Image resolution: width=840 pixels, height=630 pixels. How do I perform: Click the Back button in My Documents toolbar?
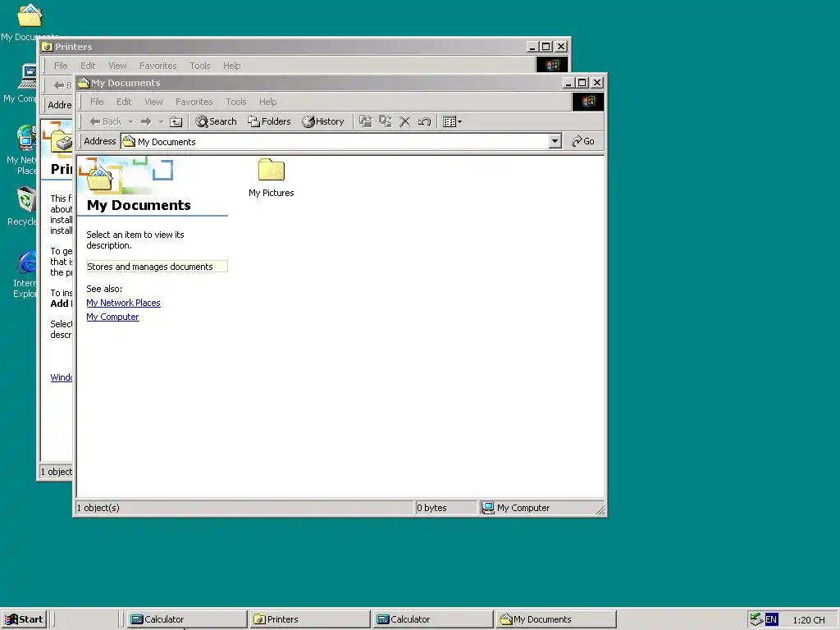click(105, 121)
